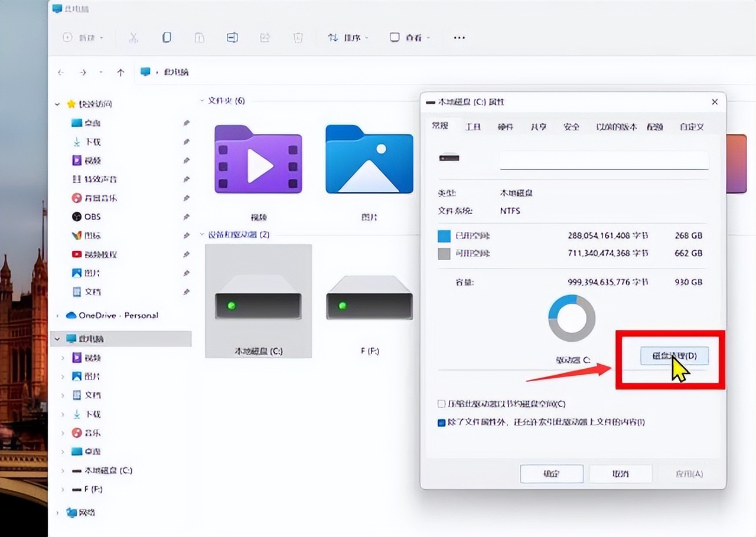
Task: Uncheck compress this drive to save disk space
Action: click(x=441, y=403)
